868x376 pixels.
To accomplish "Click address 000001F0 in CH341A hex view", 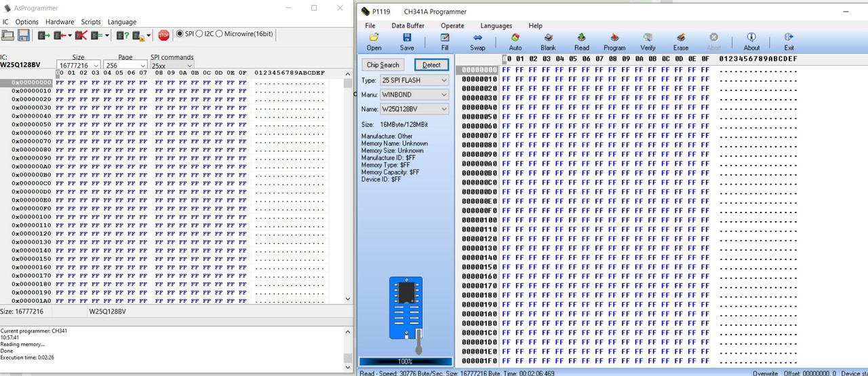I will click(479, 361).
